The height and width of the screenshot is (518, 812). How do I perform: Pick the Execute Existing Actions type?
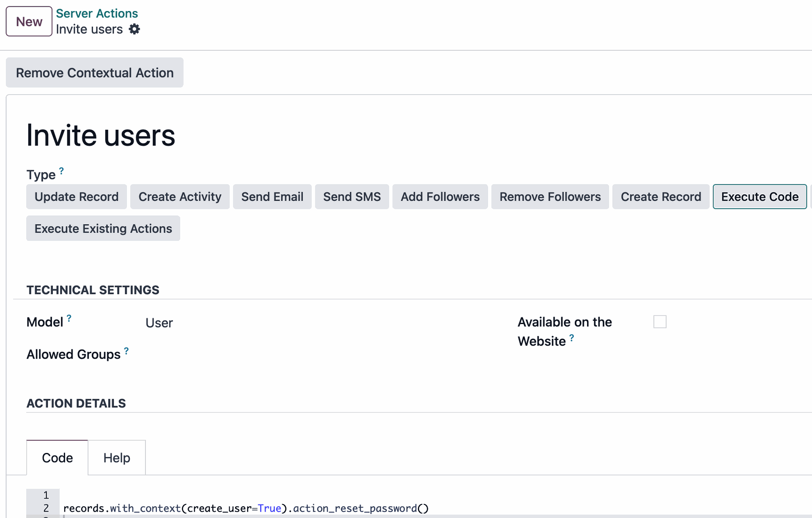click(x=103, y=228)
